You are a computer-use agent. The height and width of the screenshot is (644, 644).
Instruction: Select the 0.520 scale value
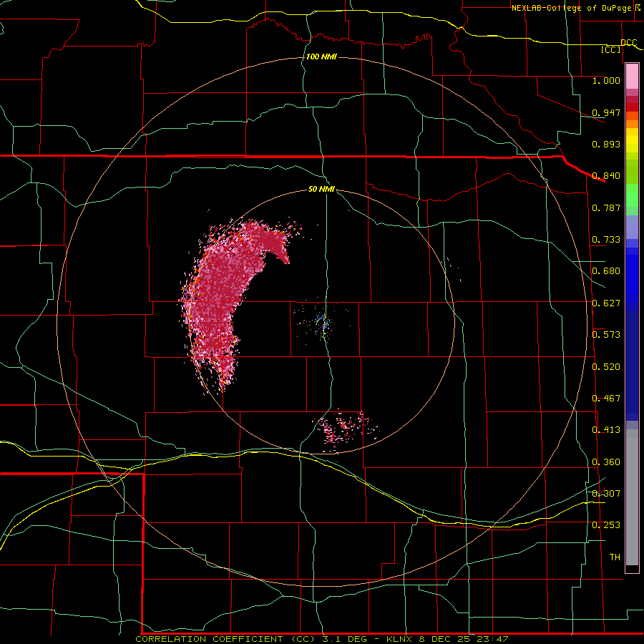(606, 367)
